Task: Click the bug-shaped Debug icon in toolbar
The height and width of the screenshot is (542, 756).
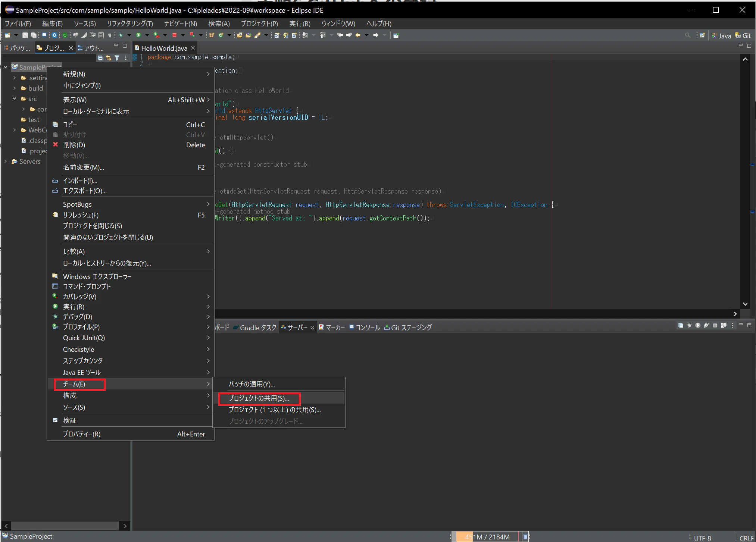Action: 121,35
